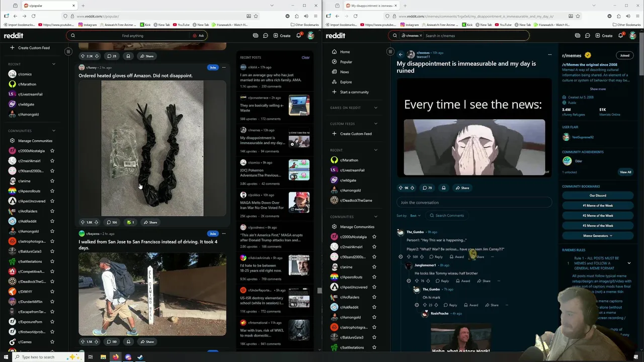644x362 pixels.
Task: Favorite r/ArcRaiders in right window
Action: (x=374, y=297)
